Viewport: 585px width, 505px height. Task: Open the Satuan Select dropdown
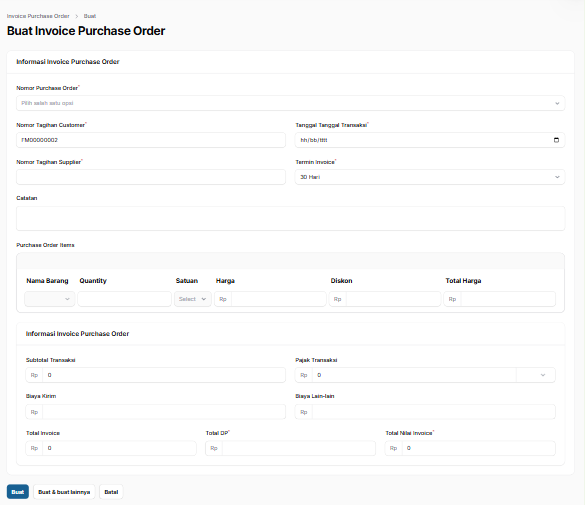pos(193,299)
